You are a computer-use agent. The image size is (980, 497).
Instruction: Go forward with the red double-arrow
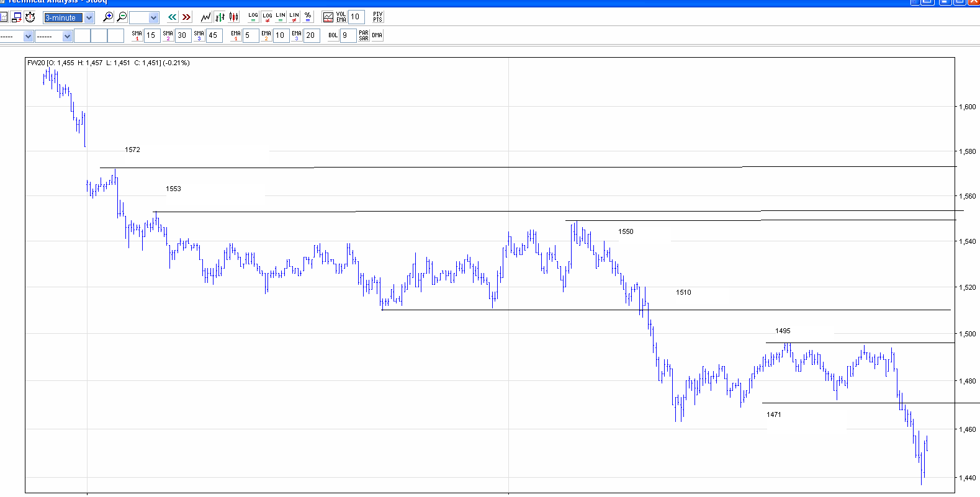click(x=186, y=17)
